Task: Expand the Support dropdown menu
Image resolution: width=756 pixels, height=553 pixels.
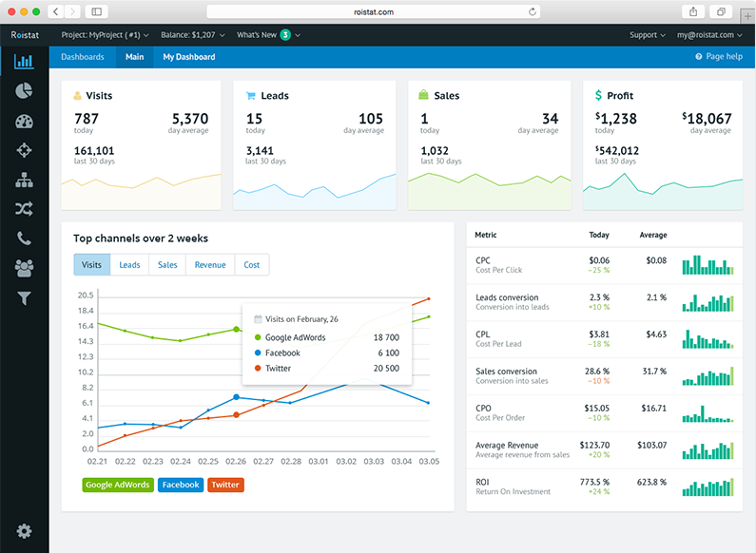Action: click(648, 35)
